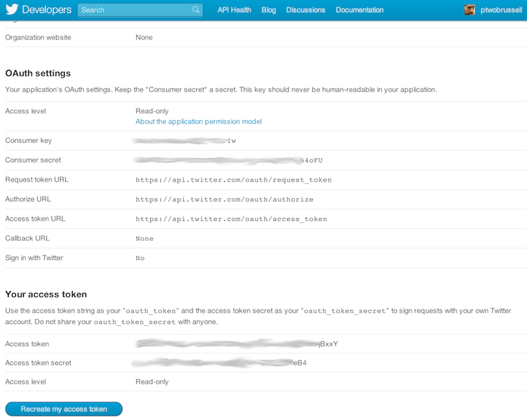Screen dimensions: 527x420
Task: Click the magnifying glass search icon
Action: tap(194, 10)
